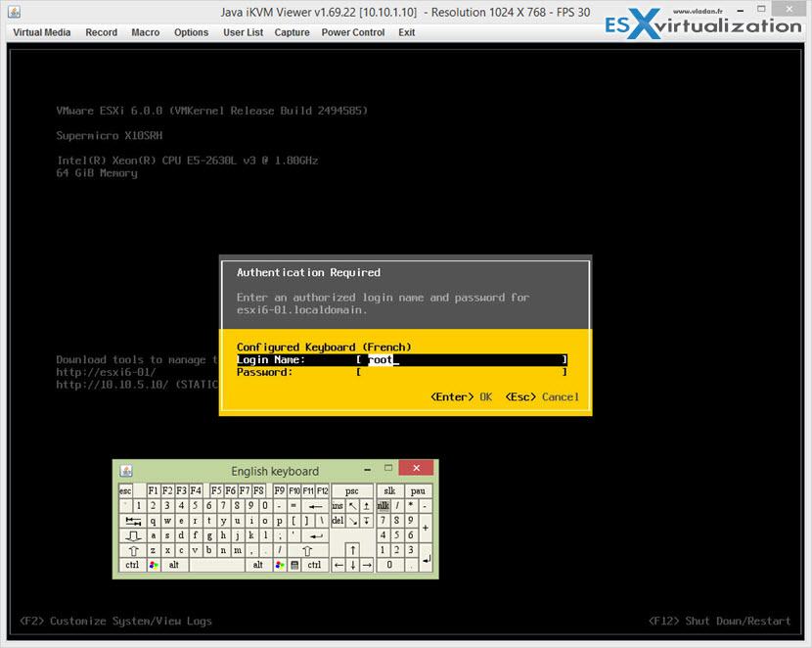Click the right Windows logo key

point(280,565)
